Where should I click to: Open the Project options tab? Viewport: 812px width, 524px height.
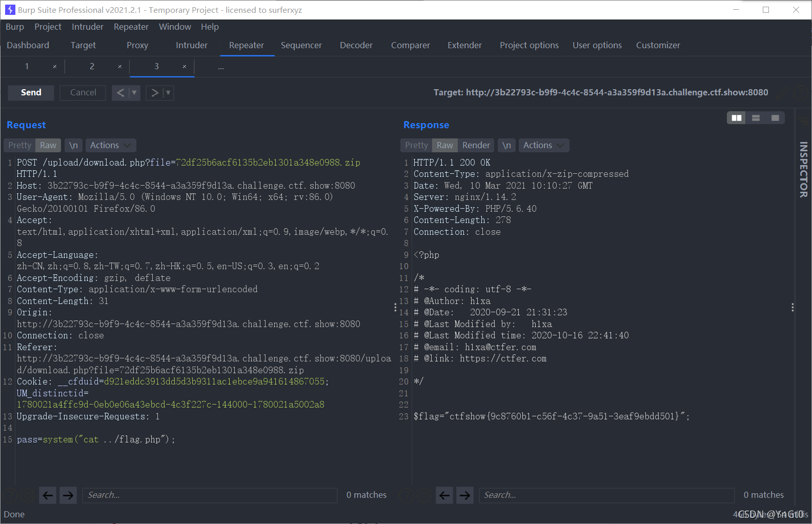coord(529,45)
